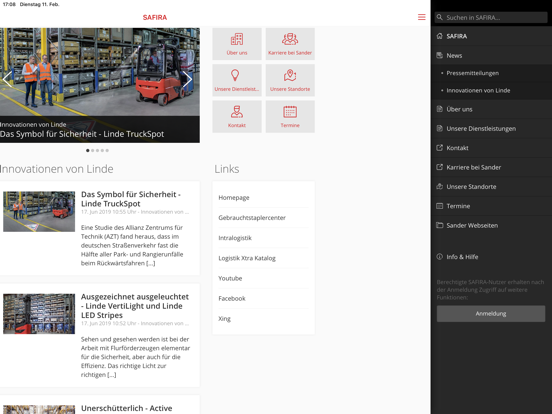This screenshot has width=552, height=414.
Task: Open the Karriere bei Sander tile icon
Action: point(290,39)
